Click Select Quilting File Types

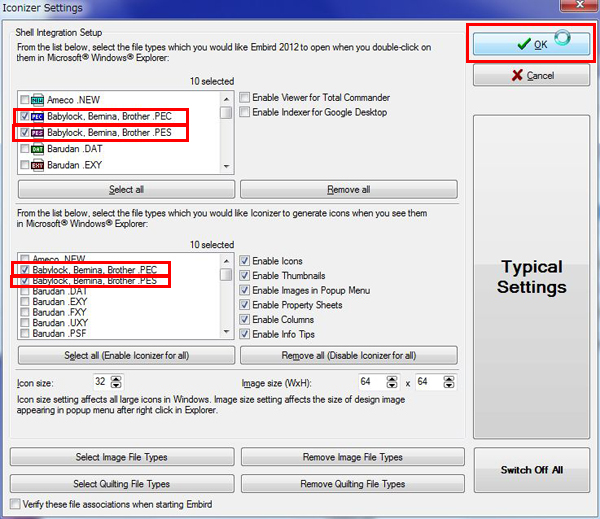pyautogui.click(x=122, y=484)
